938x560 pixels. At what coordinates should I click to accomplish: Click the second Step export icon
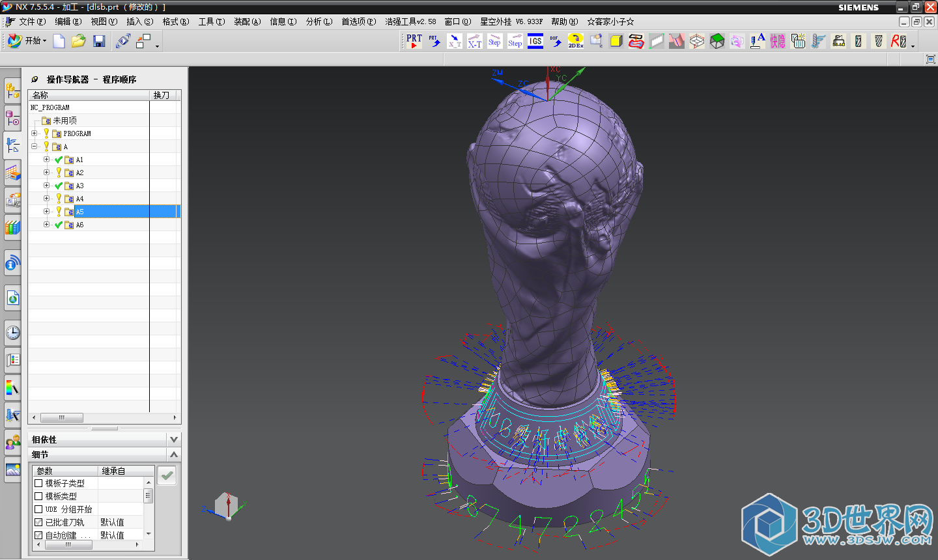[x=515, y=41]
